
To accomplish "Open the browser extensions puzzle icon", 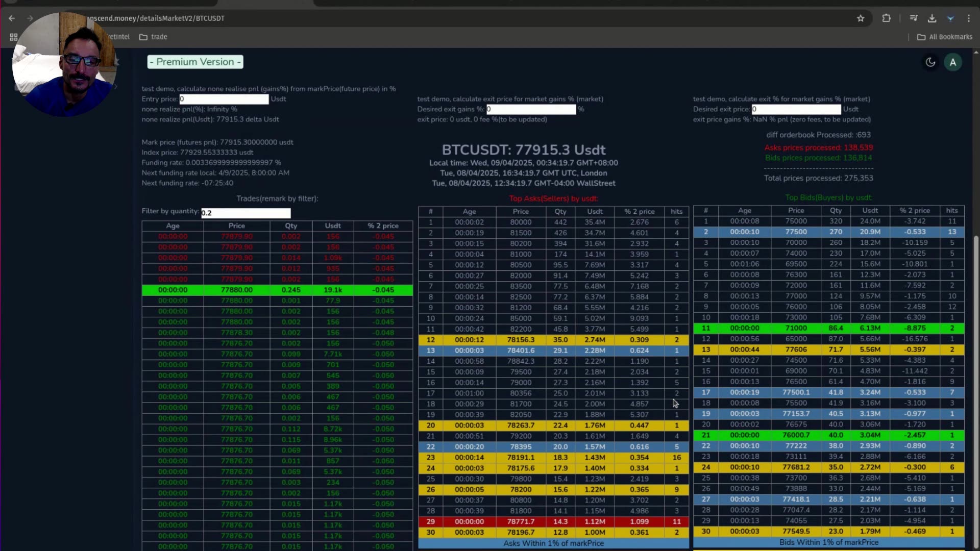I will tap(886, 18).
